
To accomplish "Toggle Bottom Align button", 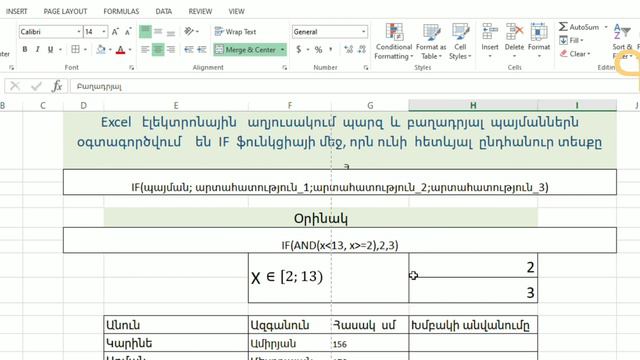I will click(x=171, y=32).
